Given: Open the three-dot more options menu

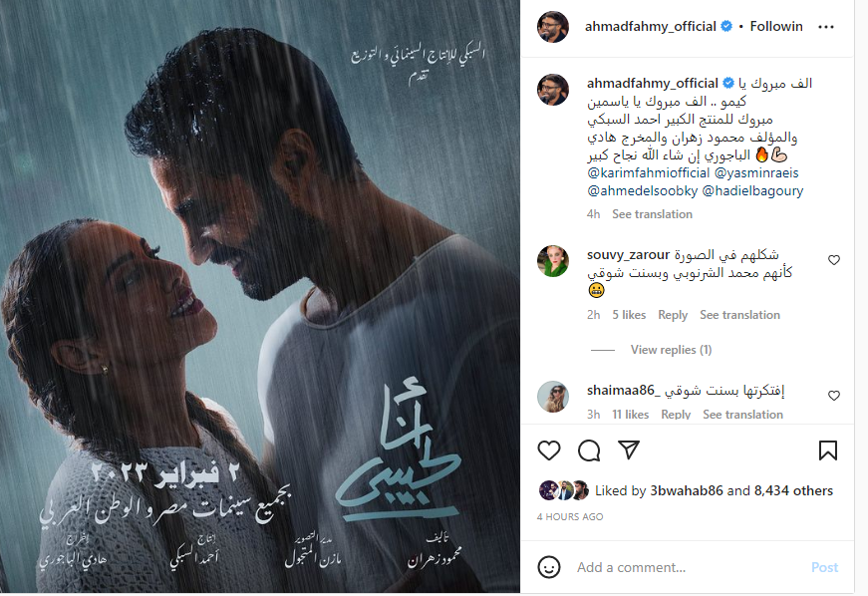Looking at the screenshot, I should [x=825, y=27].
